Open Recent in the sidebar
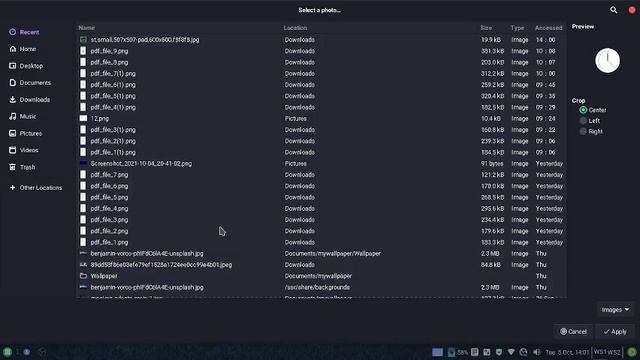The width and height of the screenshot is (640, 360). [x=24, y=32]
